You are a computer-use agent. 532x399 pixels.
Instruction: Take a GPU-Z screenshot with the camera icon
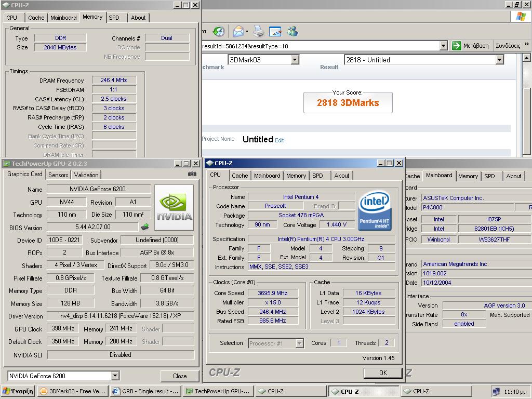pos(192,174)
